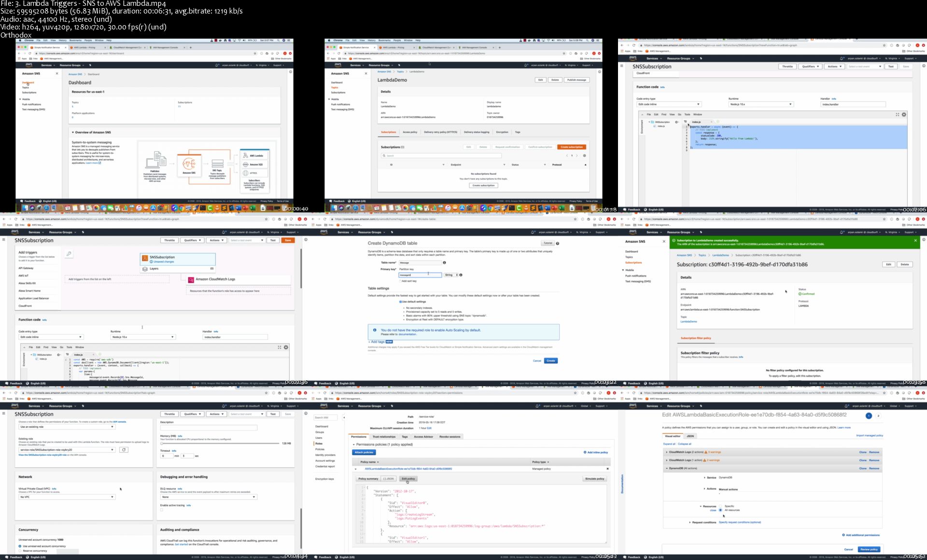Click bookmark star in 00:02:36 frame address bar

click(x=266, y=219)
